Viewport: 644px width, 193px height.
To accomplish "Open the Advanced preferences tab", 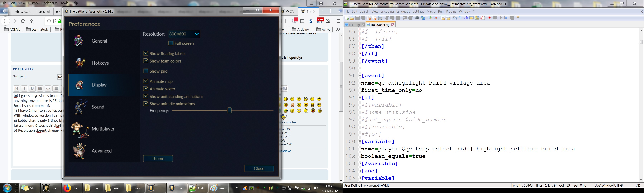I will click(104, 151).
